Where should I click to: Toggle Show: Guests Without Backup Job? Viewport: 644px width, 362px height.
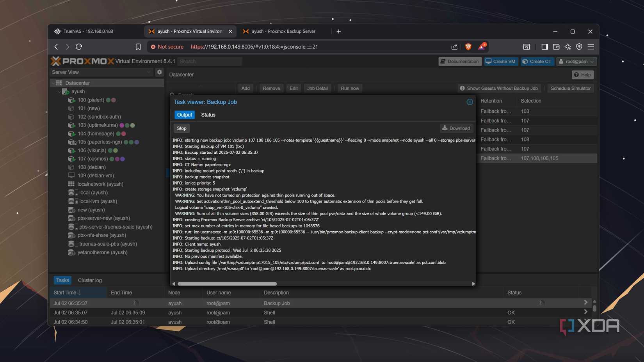click(499, 88)
